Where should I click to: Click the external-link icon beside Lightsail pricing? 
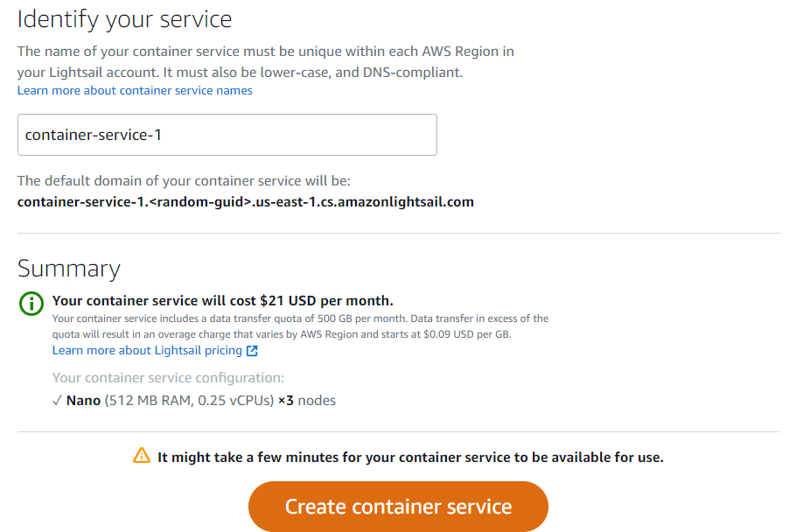point(252,351)
